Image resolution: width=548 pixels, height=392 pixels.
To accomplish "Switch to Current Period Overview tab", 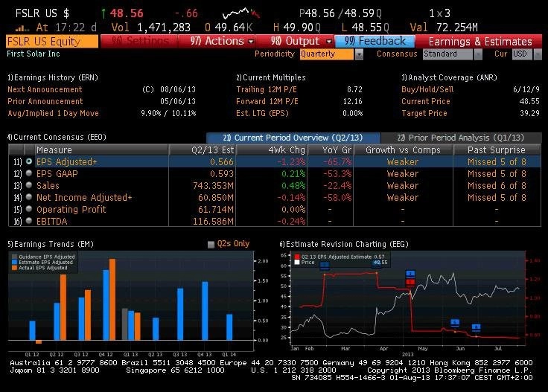I will (x=293, y=138).
